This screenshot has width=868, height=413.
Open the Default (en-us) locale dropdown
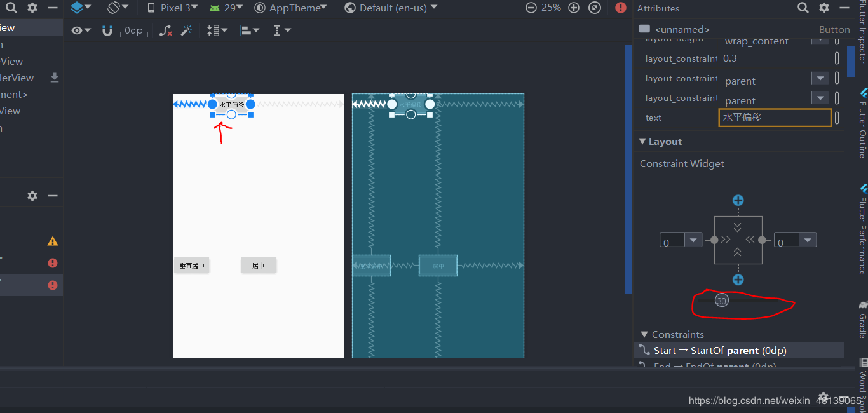pyautogui.click(x=391, y=8)
